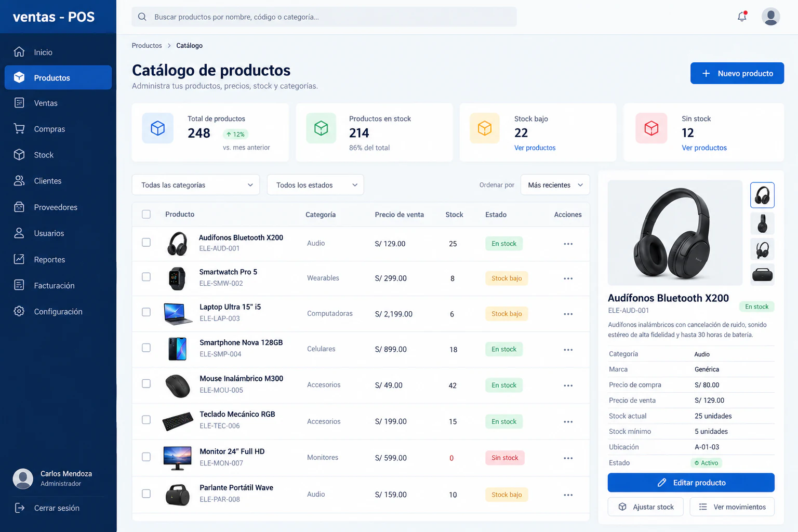Viewport: 798px width, 532px height.
Task: Open actions menu for Audífonos Bluetooth X200 row
Action: tap(568, 244)
